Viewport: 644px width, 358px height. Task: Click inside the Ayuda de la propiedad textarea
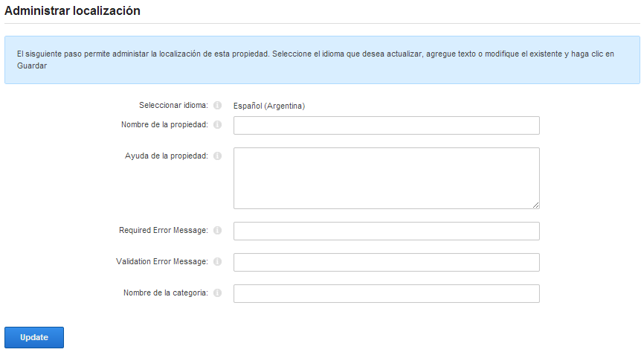tap(386, 178)
